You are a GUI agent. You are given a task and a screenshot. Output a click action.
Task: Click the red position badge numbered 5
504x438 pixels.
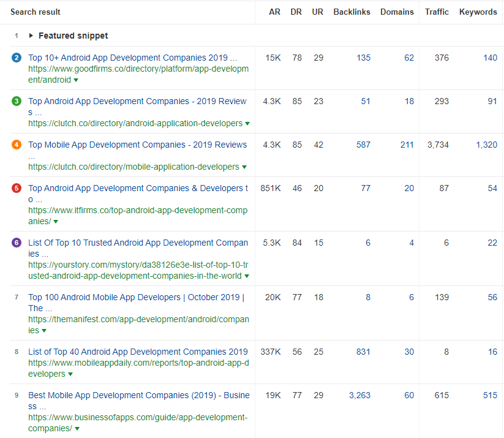pyautogui.click(x=15, y=188)
